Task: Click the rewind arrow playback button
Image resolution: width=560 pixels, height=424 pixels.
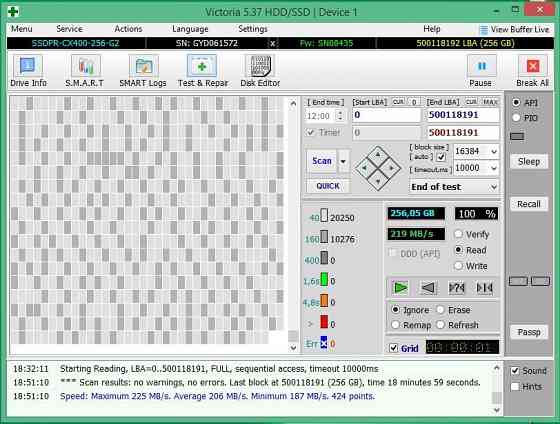Action: point(428,288)
